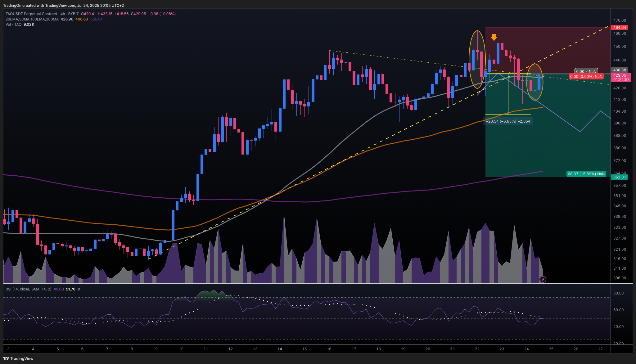Click the ∅ symbol after RSI values

[79, 289]
